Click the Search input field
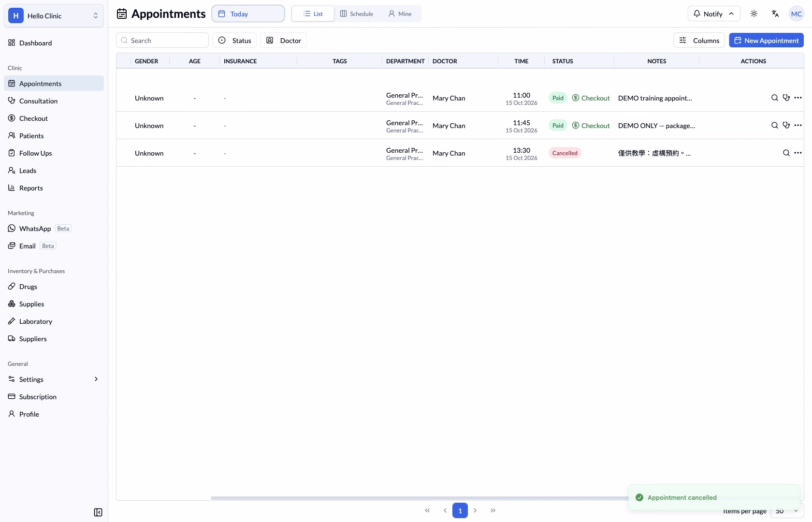The height and width of the screenshot is (522, 812). click(x=162, y=40)
